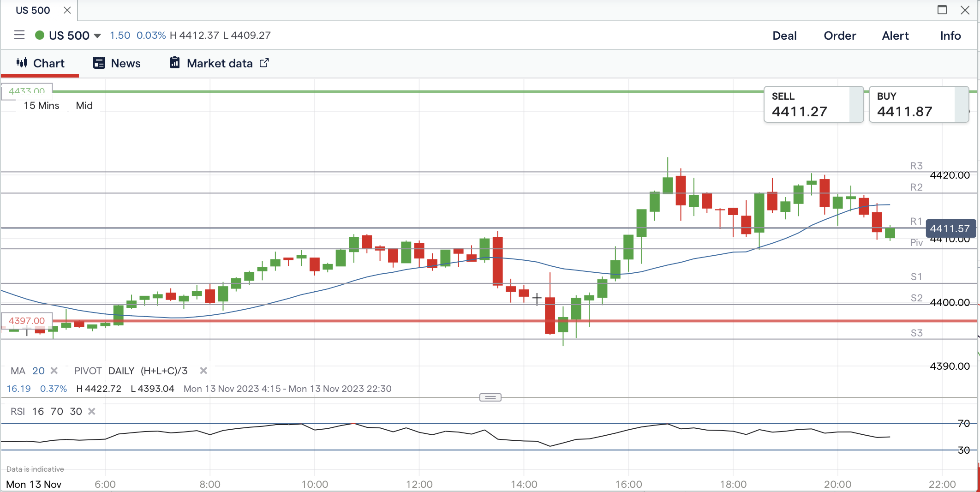Select the 4433.00 green level label
The width and height of the screenshot is (980, 492).
[x=27, y=91]
